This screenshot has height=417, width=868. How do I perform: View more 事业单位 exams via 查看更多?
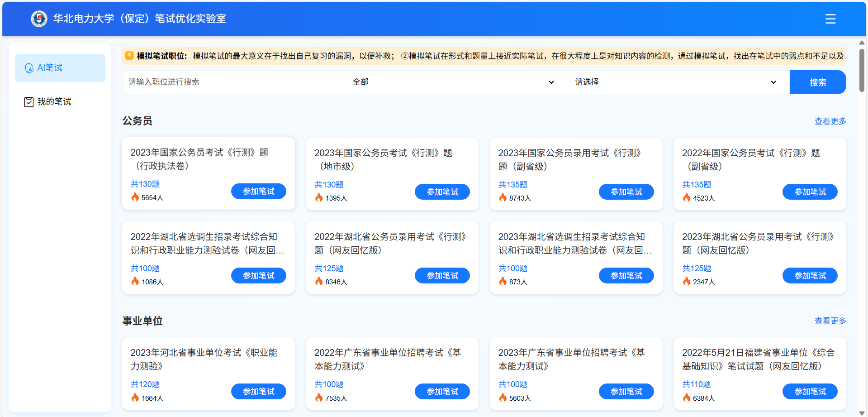coord(830,321)
